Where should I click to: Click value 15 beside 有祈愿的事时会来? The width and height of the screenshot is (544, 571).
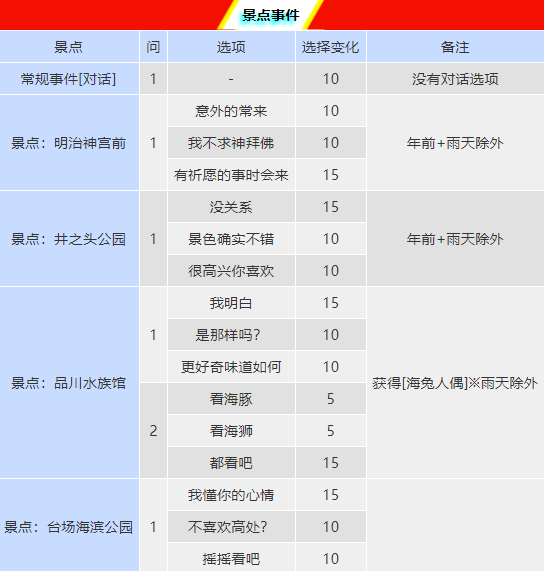click(331, 175)
